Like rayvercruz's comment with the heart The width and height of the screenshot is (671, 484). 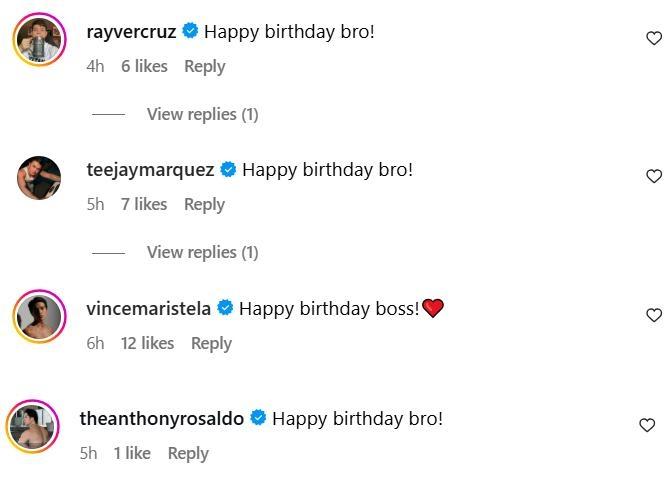[x=654, y=38]
